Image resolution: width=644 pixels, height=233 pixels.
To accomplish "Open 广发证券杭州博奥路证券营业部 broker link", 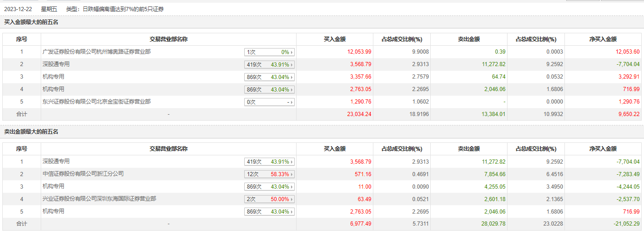I will (96, 52).
